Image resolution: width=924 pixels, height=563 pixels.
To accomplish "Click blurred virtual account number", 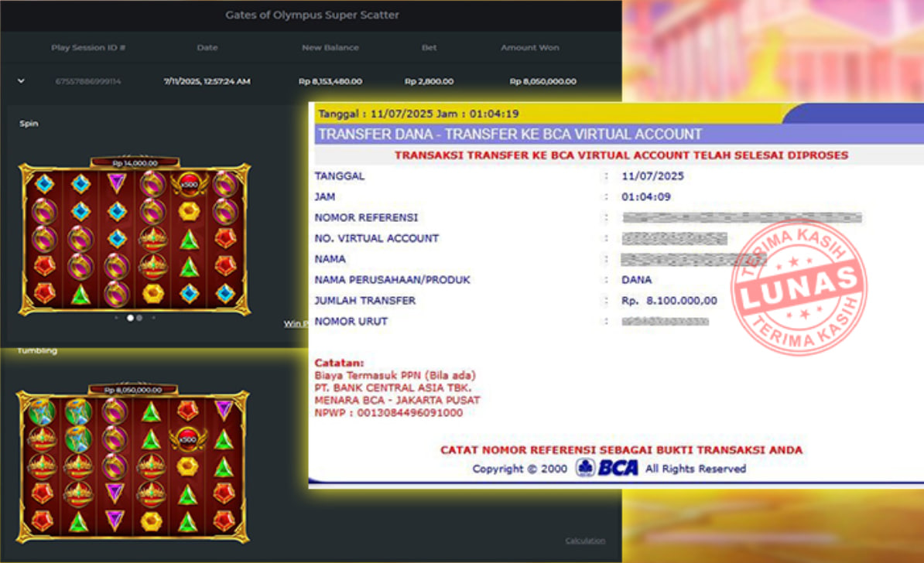I will pos(674,238).
